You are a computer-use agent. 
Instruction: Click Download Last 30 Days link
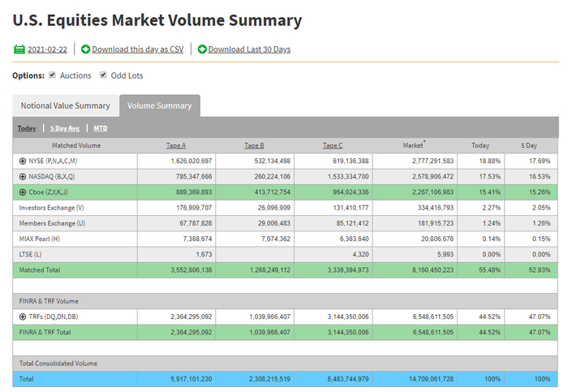(x=249, y=50)
